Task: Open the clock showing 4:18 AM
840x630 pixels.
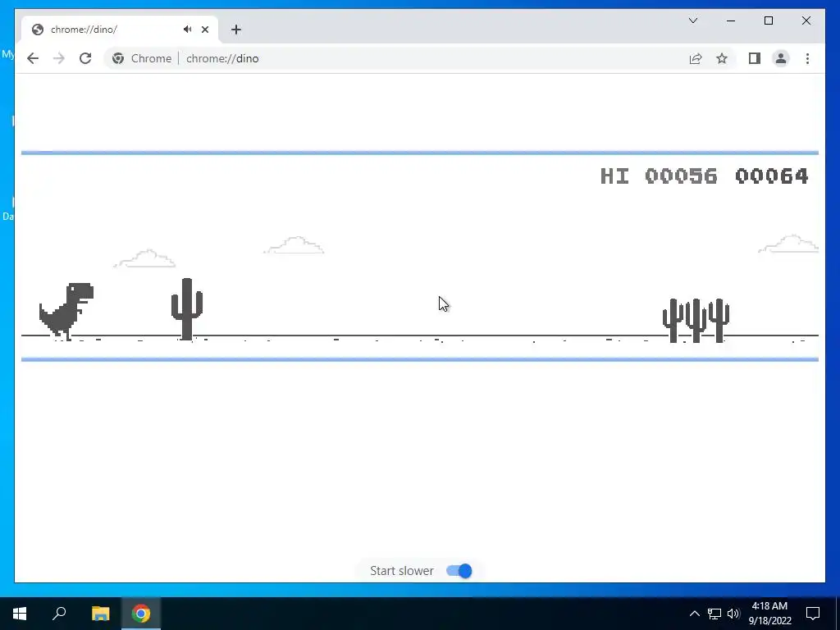Action: pyautogui.click(x=769, y=614)
